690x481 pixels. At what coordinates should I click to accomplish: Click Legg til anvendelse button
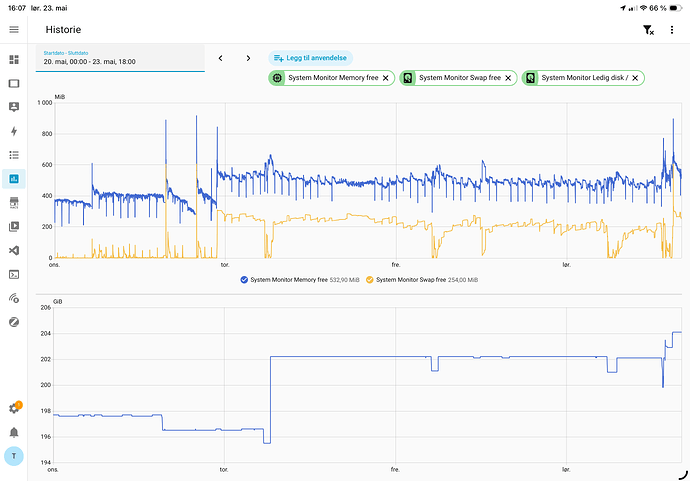pyautogui.click(x=311, y=58)
